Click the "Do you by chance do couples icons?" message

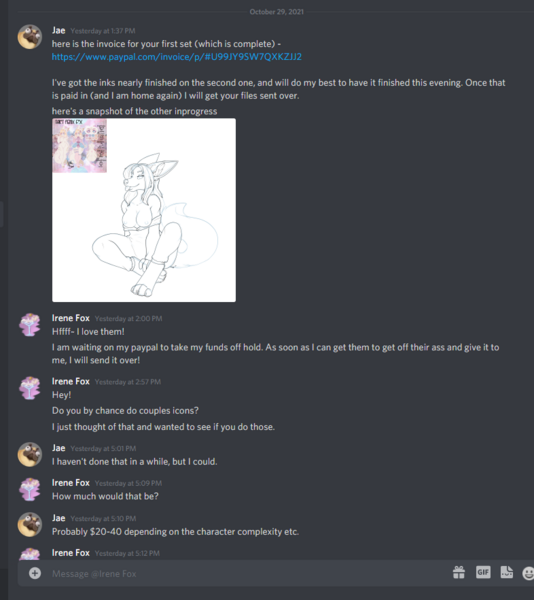pos(125,411)
